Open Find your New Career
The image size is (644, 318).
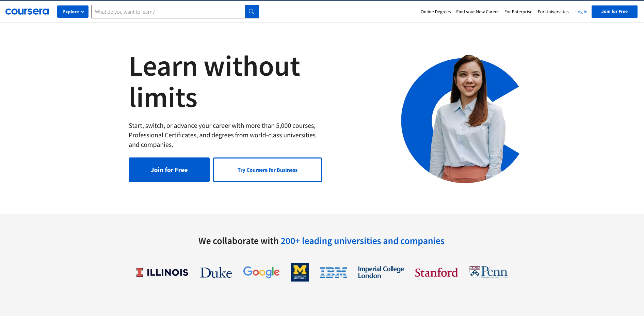478,12
